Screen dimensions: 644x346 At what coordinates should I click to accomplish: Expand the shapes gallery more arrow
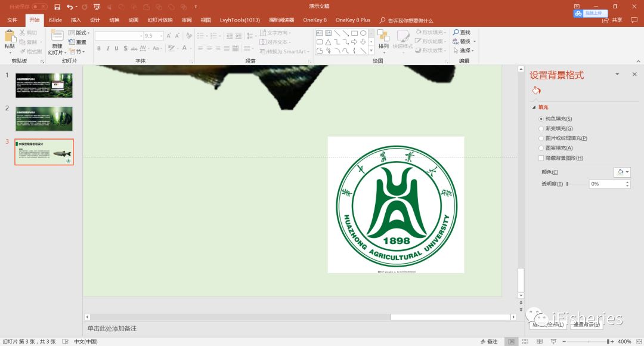[371, 51]
